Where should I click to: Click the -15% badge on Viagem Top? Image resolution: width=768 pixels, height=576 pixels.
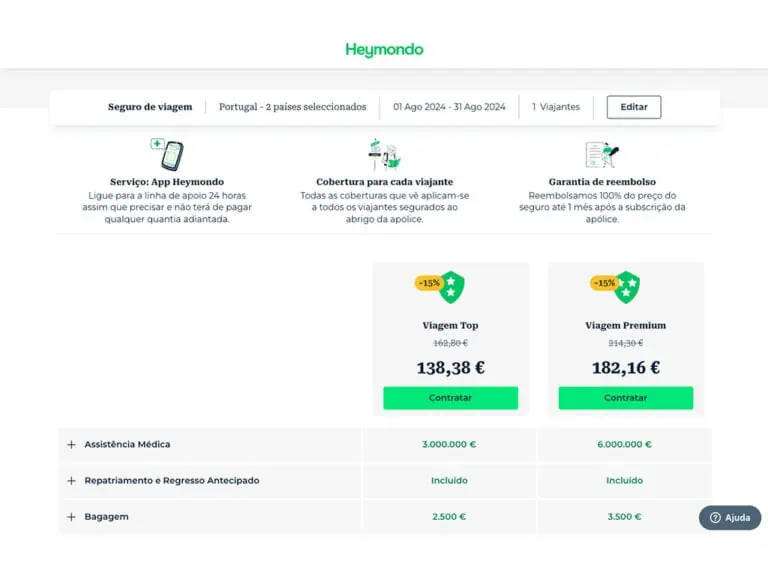coord(429,283)
